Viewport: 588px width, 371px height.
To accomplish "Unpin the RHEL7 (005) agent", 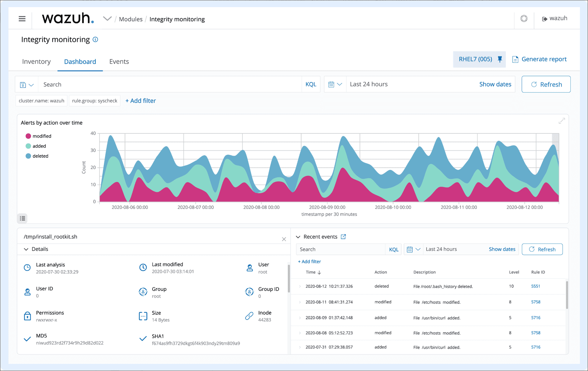I will [x=500, y=59].
